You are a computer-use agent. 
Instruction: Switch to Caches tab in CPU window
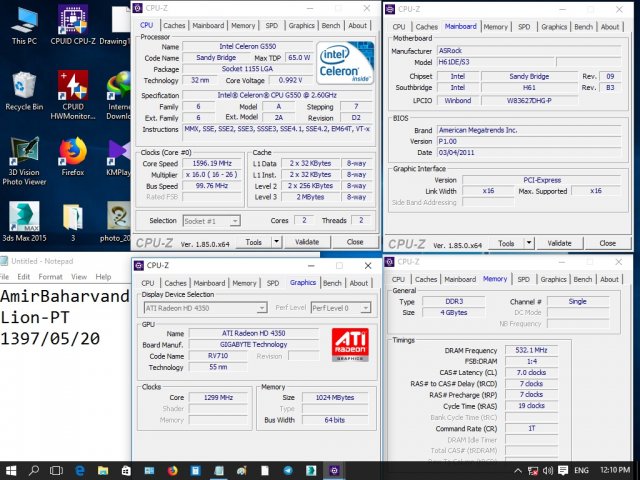coord(175,26)
